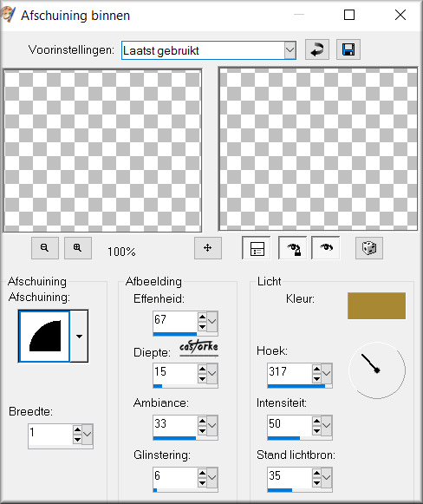Image resolution: width=423 pixels, height=504 pixels.
Task: Open the Hoek slider dropdown arrow
Action: point(326,373)
